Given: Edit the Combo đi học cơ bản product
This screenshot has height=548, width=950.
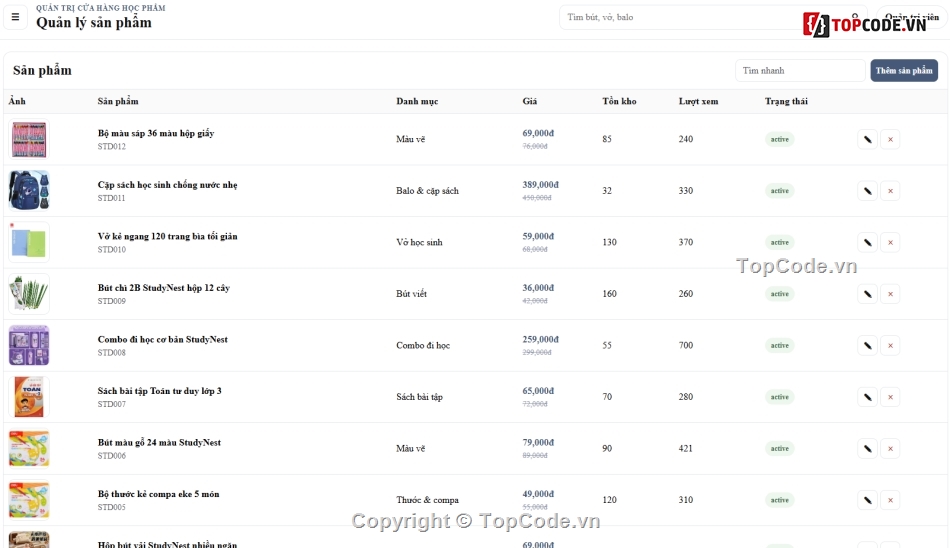Looking at the screenshot, I should pos(868,346).
